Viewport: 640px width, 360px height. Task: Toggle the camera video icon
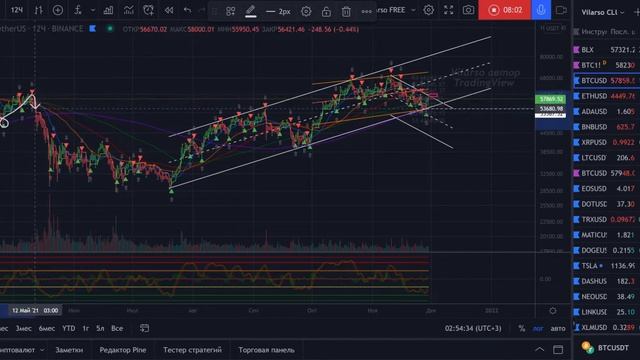(x=561, y=10)
